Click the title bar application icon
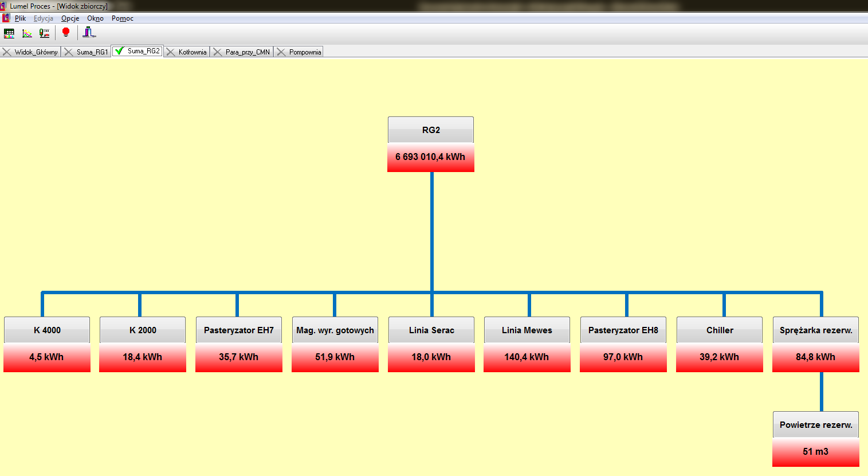868x476 pixels. [x=3, y=6]
